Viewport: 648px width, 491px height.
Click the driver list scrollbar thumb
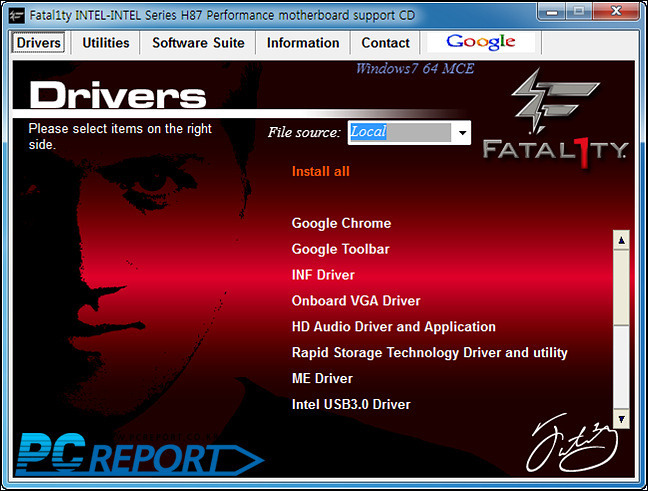tap(621, 287)
